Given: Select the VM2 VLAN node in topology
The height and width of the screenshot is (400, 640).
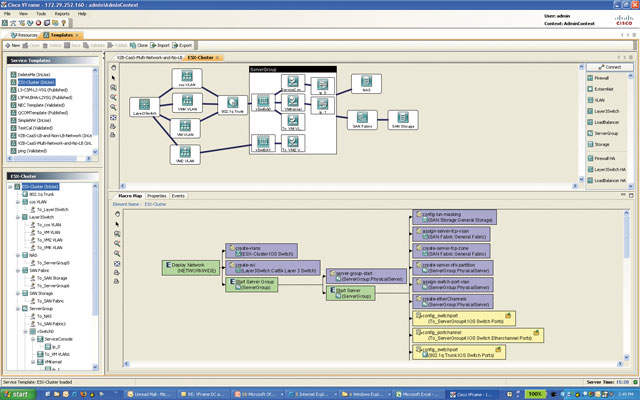Looking at the screenshot, I should point(185,155).
